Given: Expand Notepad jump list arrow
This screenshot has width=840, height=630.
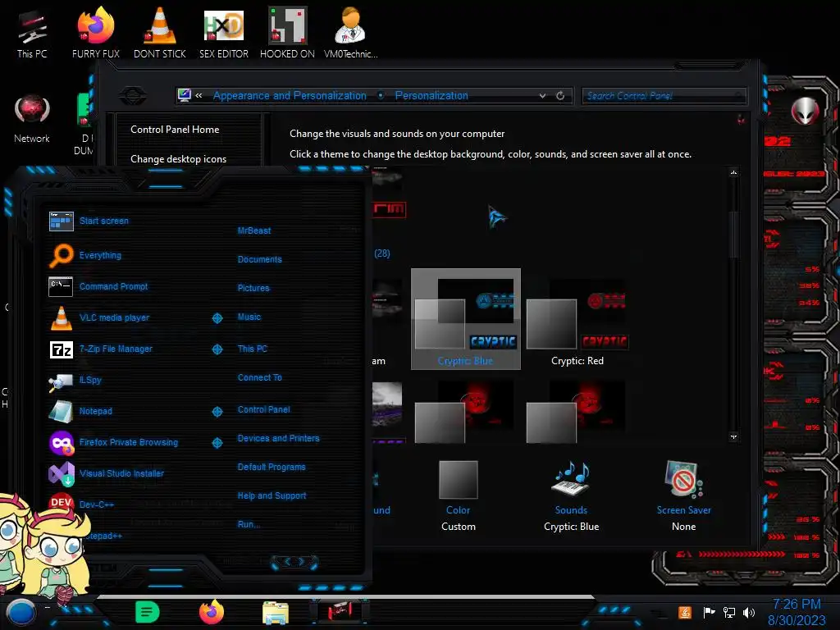Looking at the screenshot, I should pyautogui.click(x=217, y=412).
